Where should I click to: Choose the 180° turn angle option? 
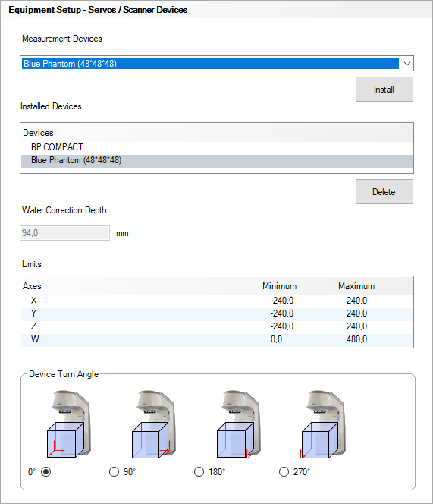coord(199,472)
